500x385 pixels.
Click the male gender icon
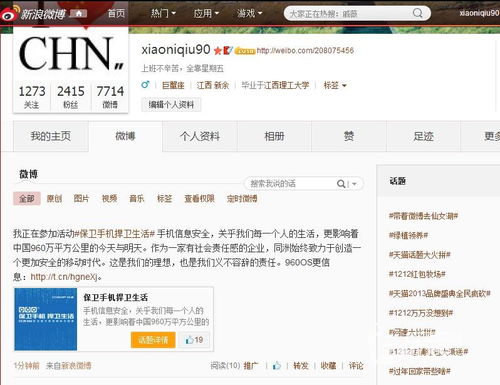[145, 85]
